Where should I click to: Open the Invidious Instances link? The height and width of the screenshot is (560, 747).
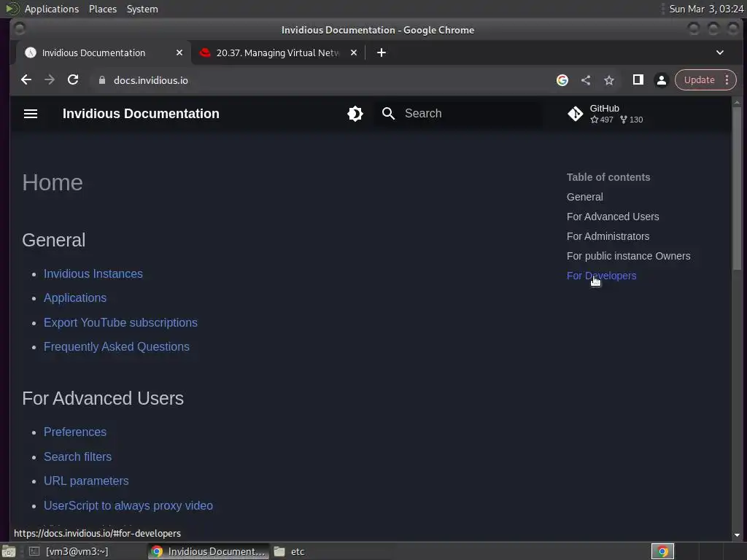[93, 274]
